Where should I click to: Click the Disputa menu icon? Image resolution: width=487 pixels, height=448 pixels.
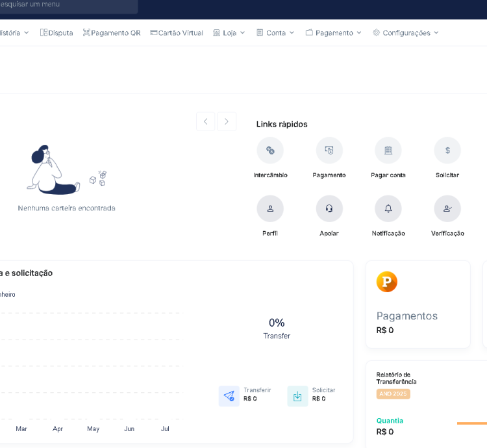point(44,32)
